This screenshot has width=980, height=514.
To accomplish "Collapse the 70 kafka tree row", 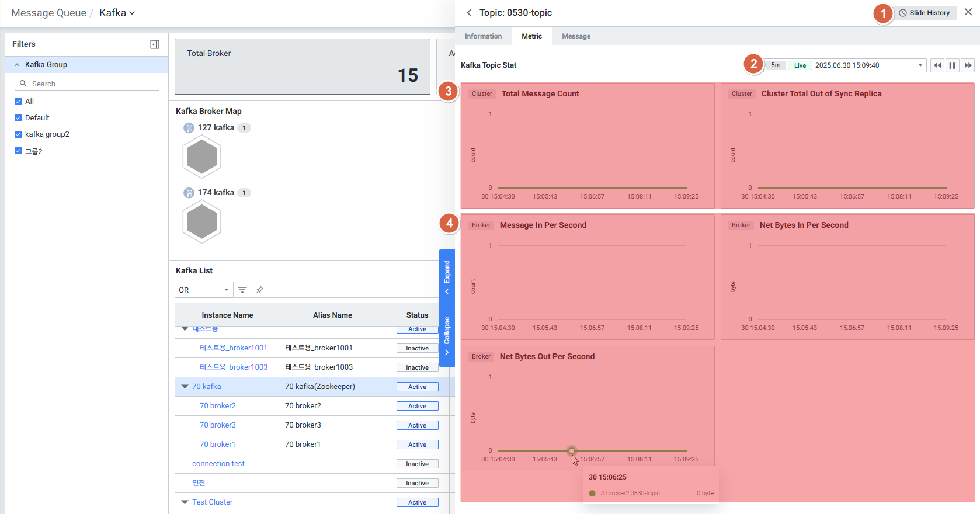I will point(185,387).
